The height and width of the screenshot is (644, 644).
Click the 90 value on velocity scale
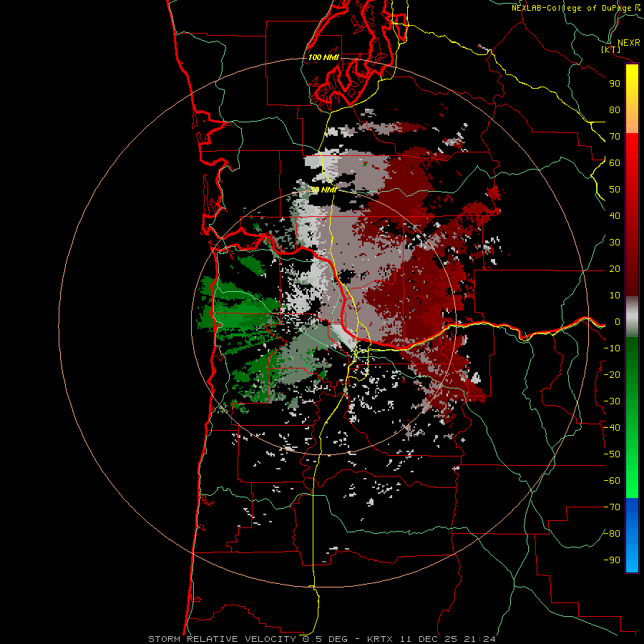coord(615,84)
